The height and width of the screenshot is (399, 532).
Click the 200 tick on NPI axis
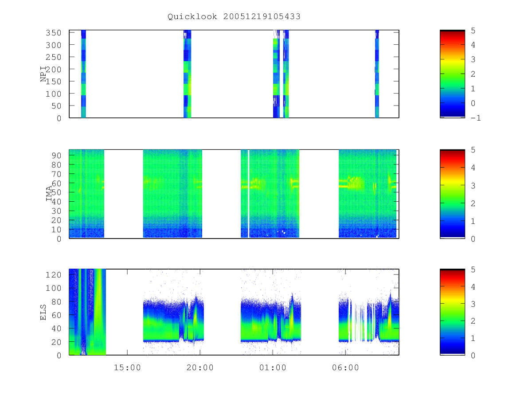pyautogui.click(x=54, y=69)
